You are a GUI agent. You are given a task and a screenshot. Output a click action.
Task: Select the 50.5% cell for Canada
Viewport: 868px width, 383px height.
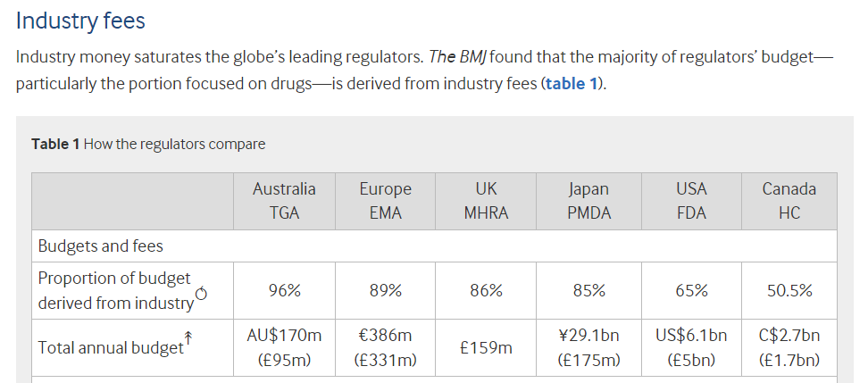coord(789,290)
